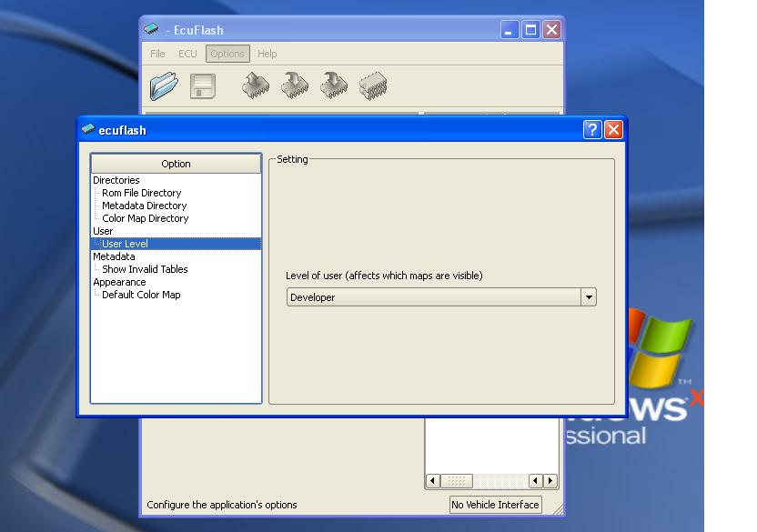Open the user level dropdown arrow

point(589,296)
